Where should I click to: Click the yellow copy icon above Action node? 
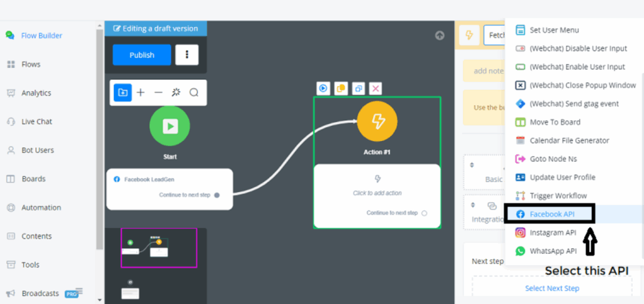point(340,89)
